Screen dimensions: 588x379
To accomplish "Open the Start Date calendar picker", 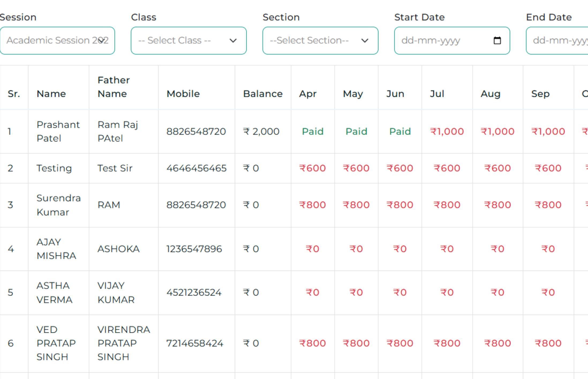I will (497, 41).
